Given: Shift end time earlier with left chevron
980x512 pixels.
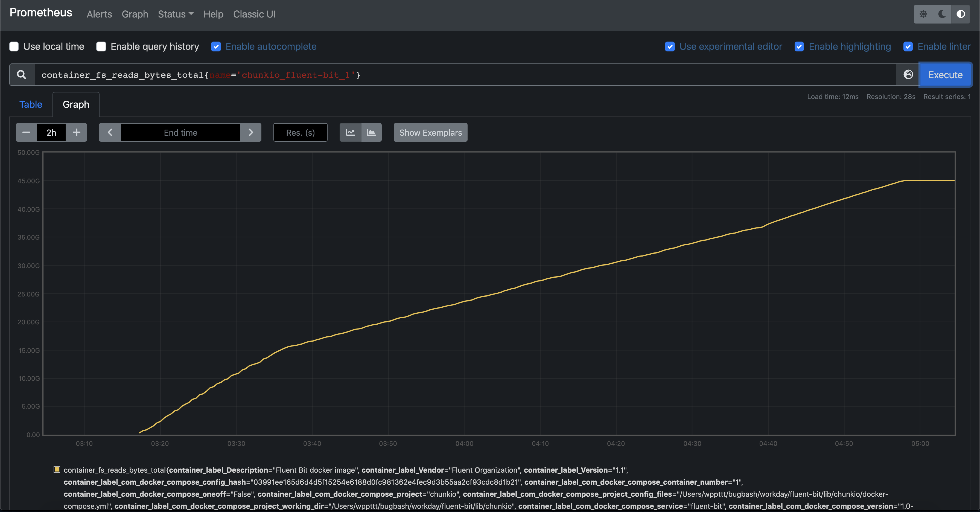Looking at the screenshot, I should (110, 132).
